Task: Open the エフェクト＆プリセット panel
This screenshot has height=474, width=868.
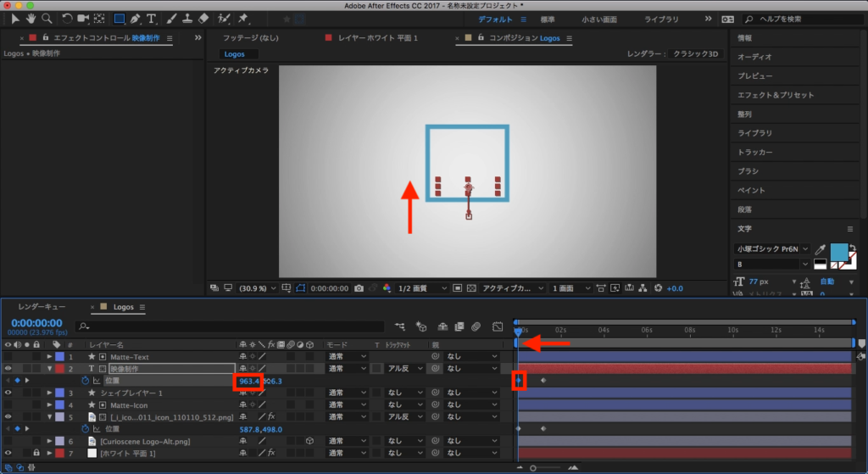Action: 774,95
